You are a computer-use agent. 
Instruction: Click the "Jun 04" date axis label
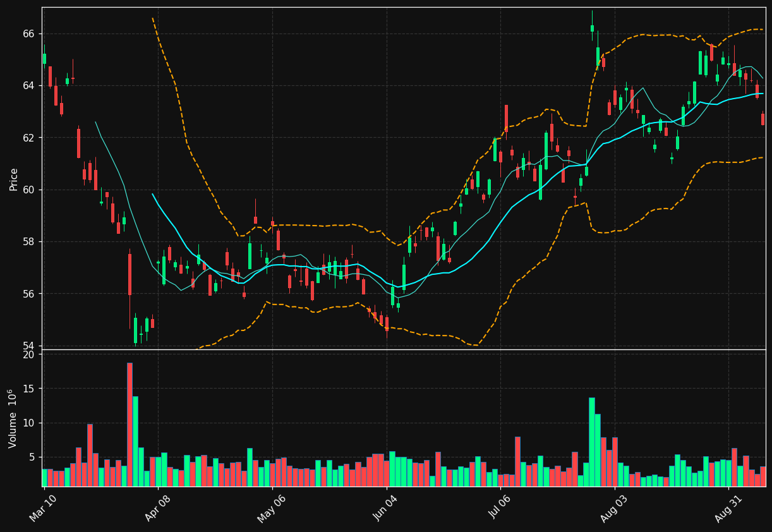387,508
